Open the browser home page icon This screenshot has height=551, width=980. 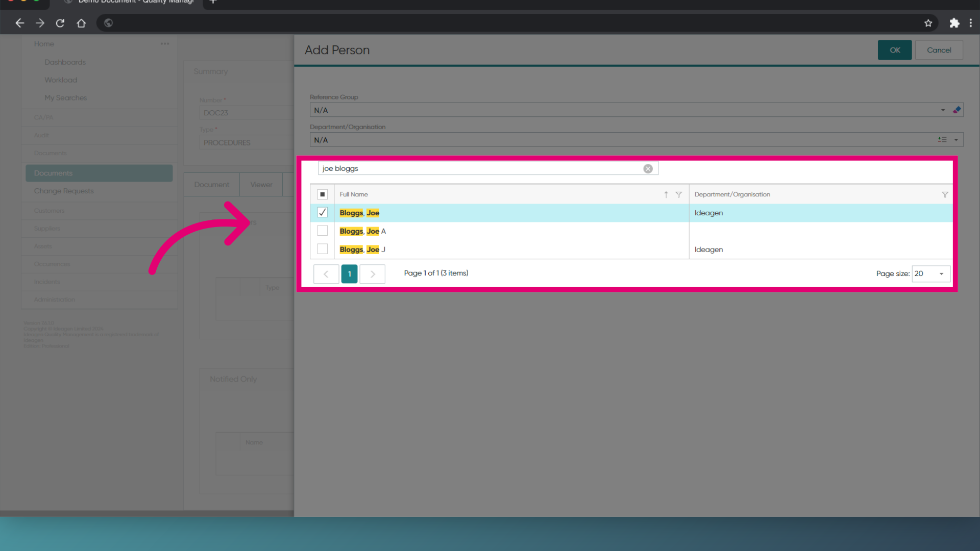click(81, 23)
